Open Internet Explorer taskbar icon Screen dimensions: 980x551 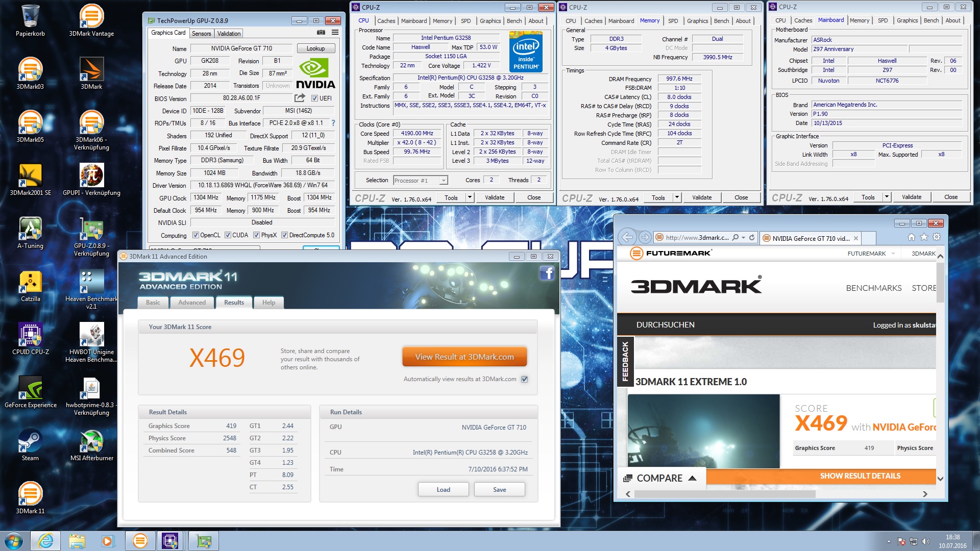pos(45,541)
